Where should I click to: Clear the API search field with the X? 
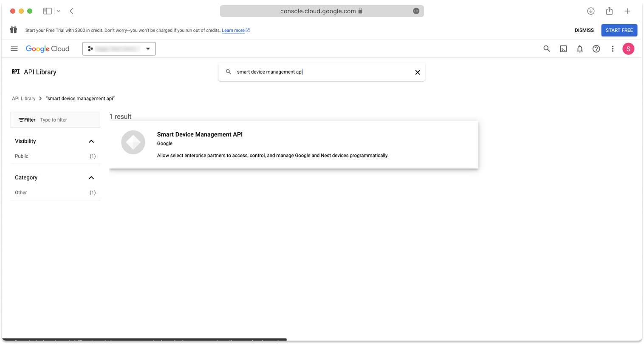click(417, 72)
